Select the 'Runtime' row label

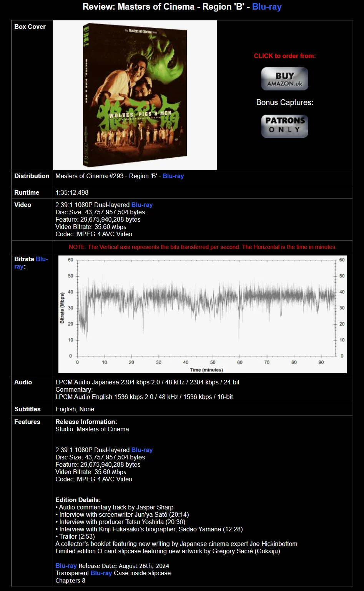click(27, 192)
